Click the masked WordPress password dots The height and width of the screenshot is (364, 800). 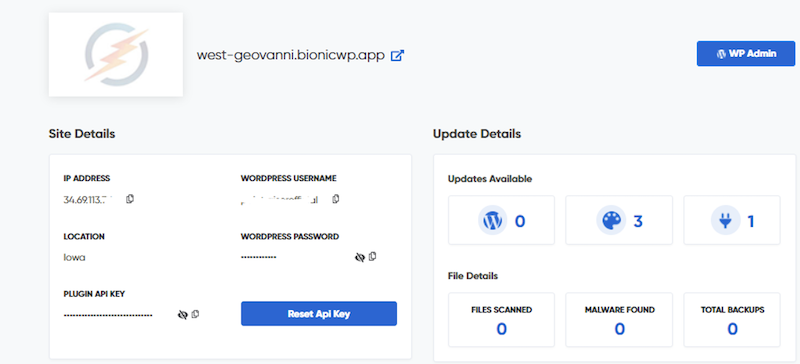coord(259,257)
